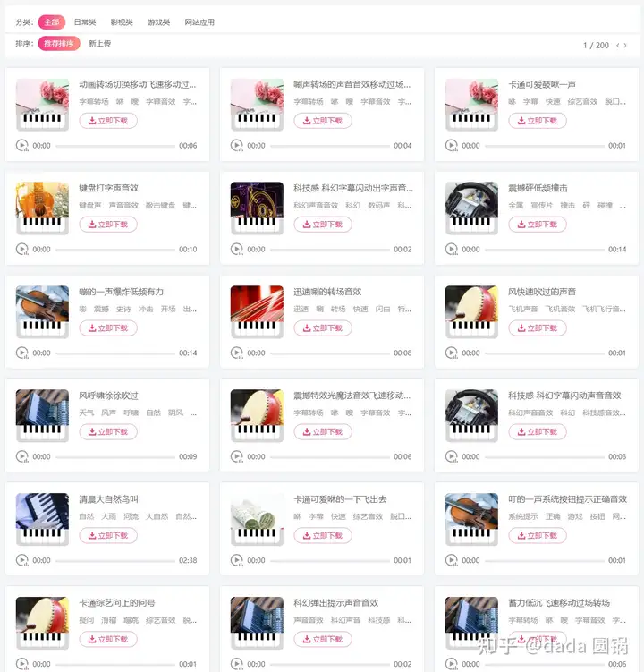Screen dimensions: 644x672
Task: Play the 清晨大自然鸟叫 audio clip
Action: 21,560
